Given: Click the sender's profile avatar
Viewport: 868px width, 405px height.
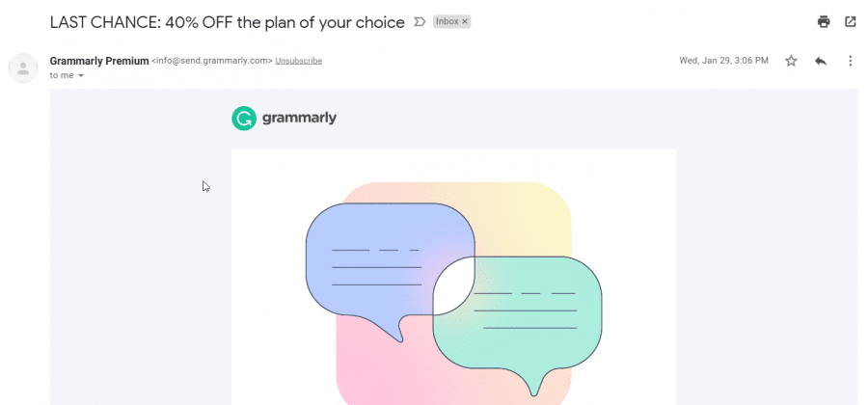Looking at the screenshot, I should click(x=22, y=67).
